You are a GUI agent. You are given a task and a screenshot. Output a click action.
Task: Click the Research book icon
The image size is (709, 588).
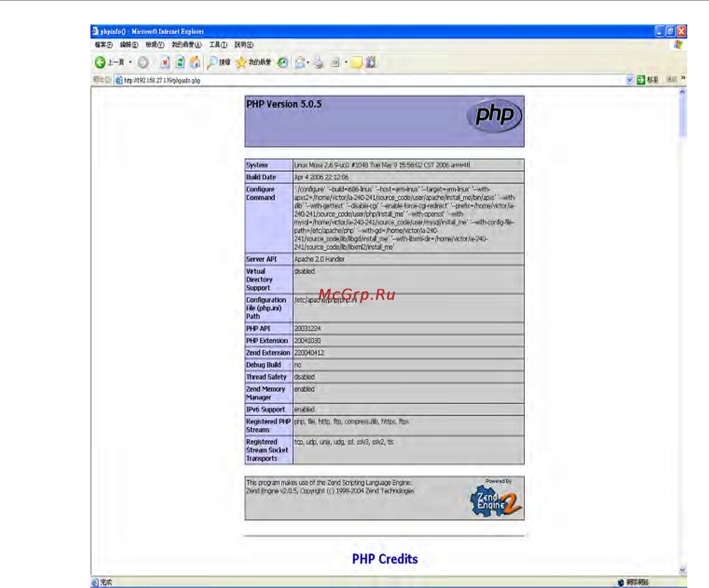tap(371, 62)
